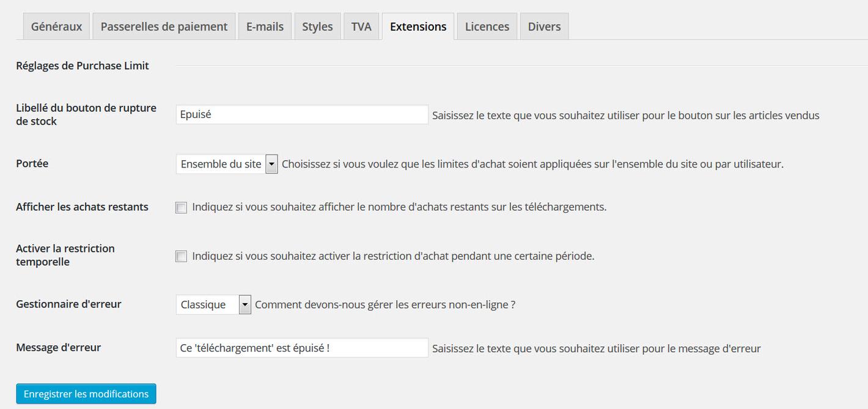Expand the Gestionnaire d'erreur dropdown arrow
868x409 pixels.
click(245, 304)
